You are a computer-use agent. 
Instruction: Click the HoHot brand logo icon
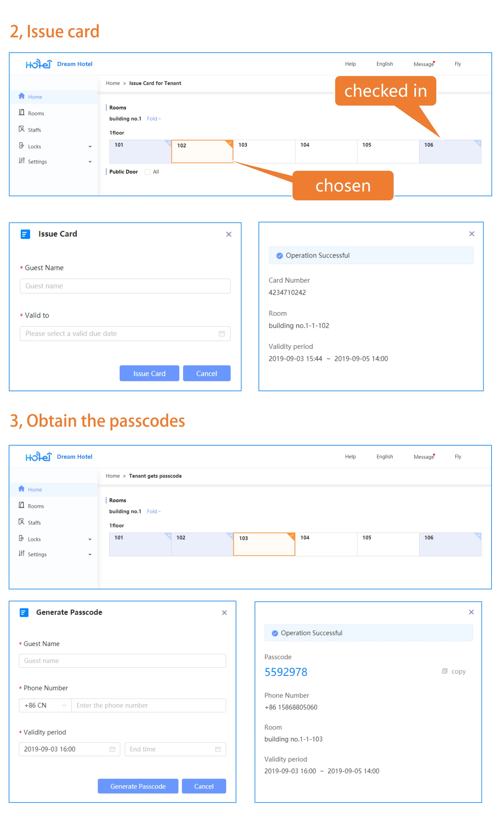(x=44, y=59)
